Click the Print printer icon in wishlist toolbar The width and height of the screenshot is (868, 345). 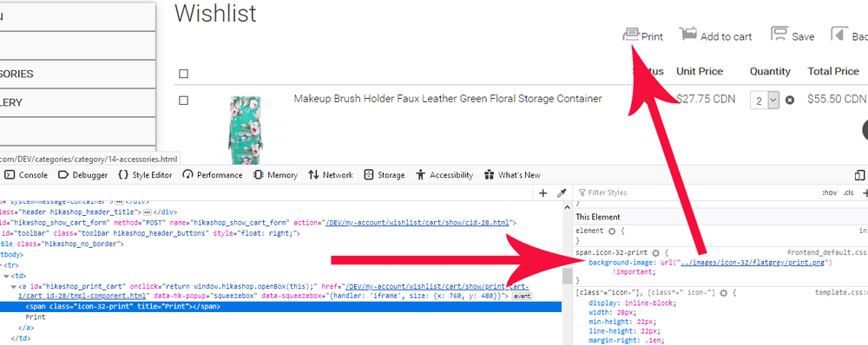[x=631, y=36]
